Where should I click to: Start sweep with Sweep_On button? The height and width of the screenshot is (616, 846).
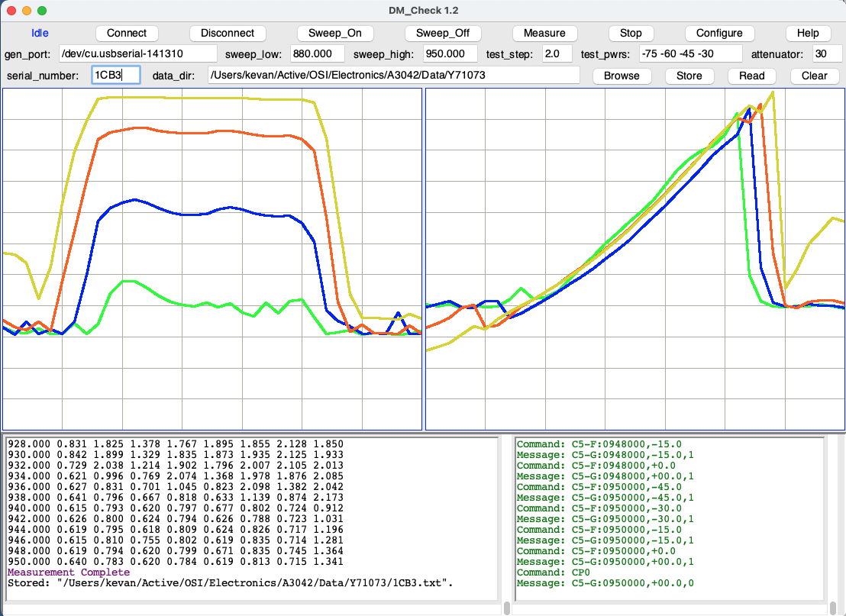click(334, 34)
